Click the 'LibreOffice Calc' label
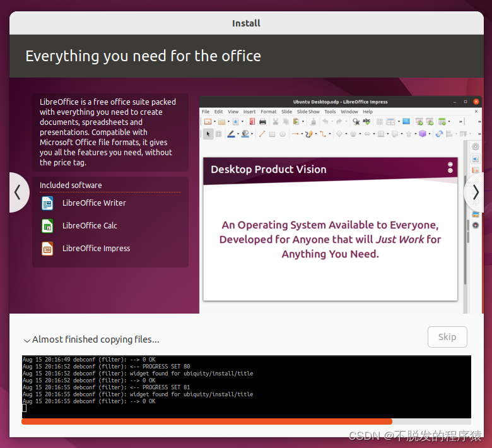The image size is (492, 448). (x=90, y=226)
